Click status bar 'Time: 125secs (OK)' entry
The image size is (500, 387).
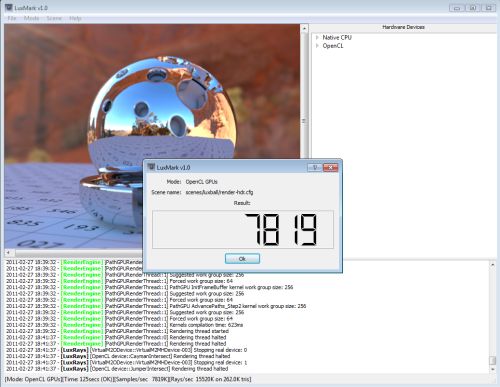click(87, 379)
